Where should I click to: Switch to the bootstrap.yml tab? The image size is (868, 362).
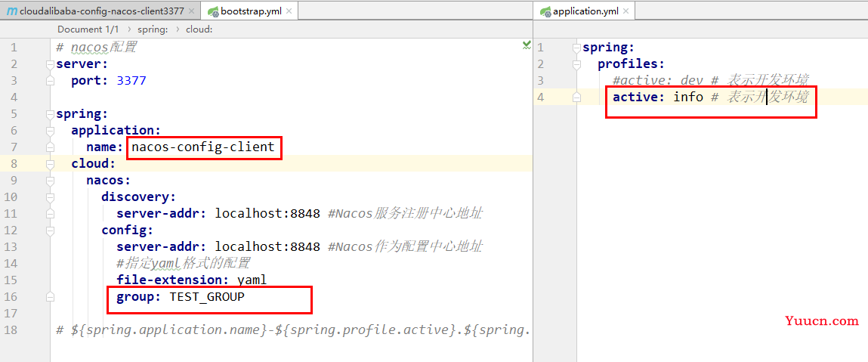pos(251,11)
